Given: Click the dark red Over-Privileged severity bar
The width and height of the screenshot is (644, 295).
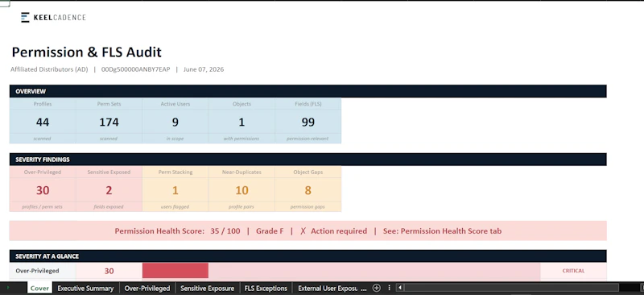Looking at the screenshot, I should [x=175, y=271].
